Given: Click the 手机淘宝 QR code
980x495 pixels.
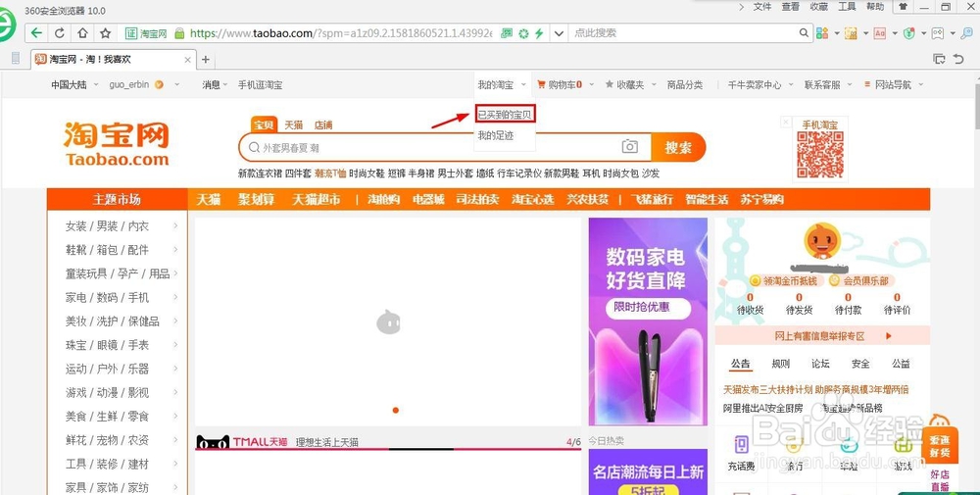Looking at the screenshot, I should [x=820, y=154].
